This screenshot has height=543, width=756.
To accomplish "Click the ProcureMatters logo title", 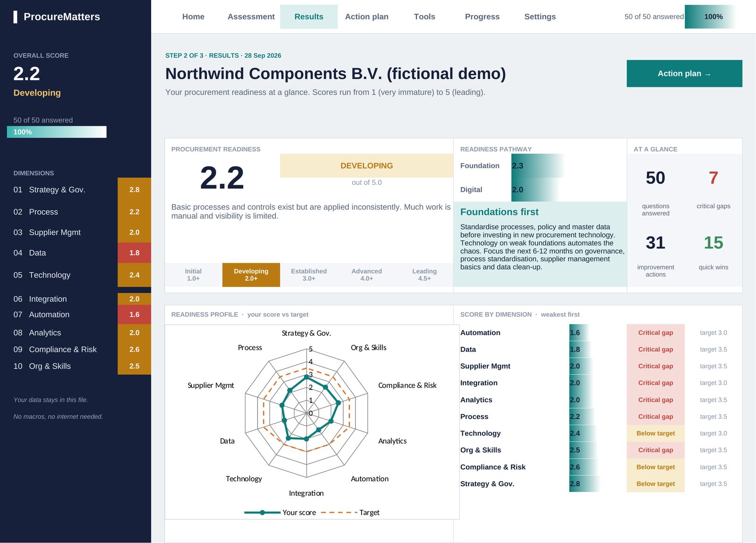I will tap(62, 17).
